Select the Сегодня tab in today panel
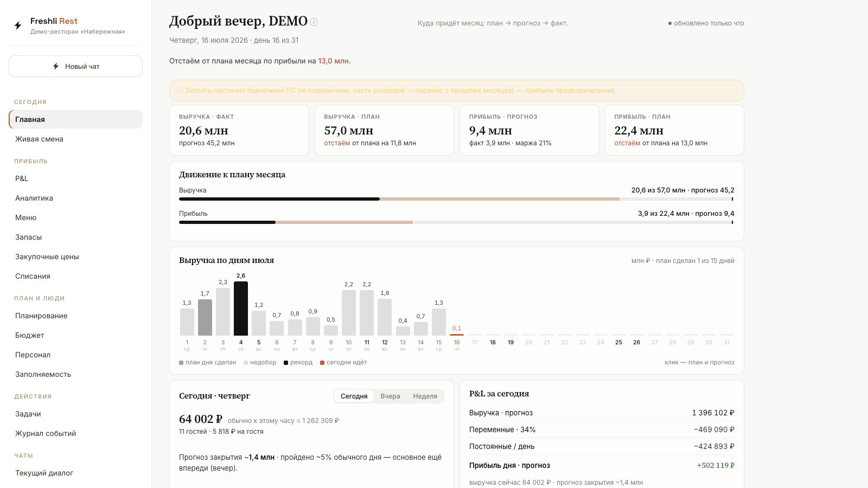Screen dimensions: 868x488 [354, 396]
